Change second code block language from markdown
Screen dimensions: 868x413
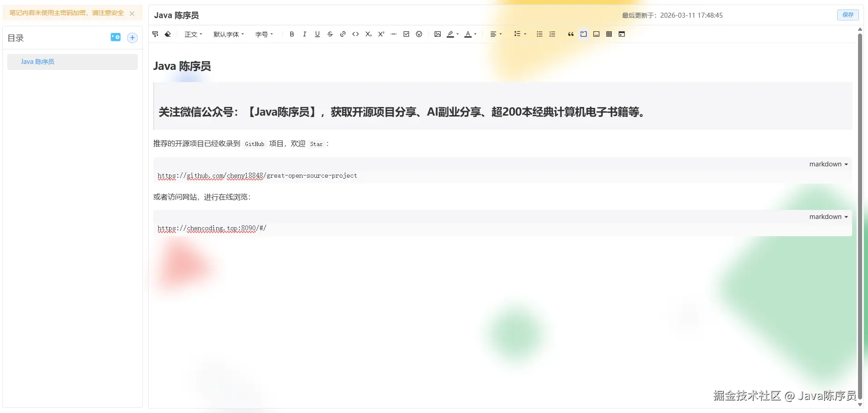coord(829,217)
